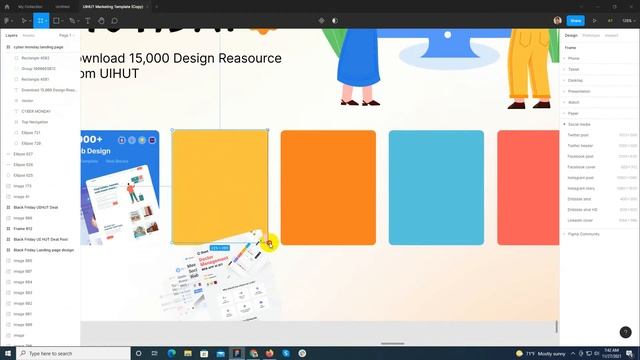The image size is (640, 360).
Task: Open Mail app from taskbar
Action: tap(220, 353)
